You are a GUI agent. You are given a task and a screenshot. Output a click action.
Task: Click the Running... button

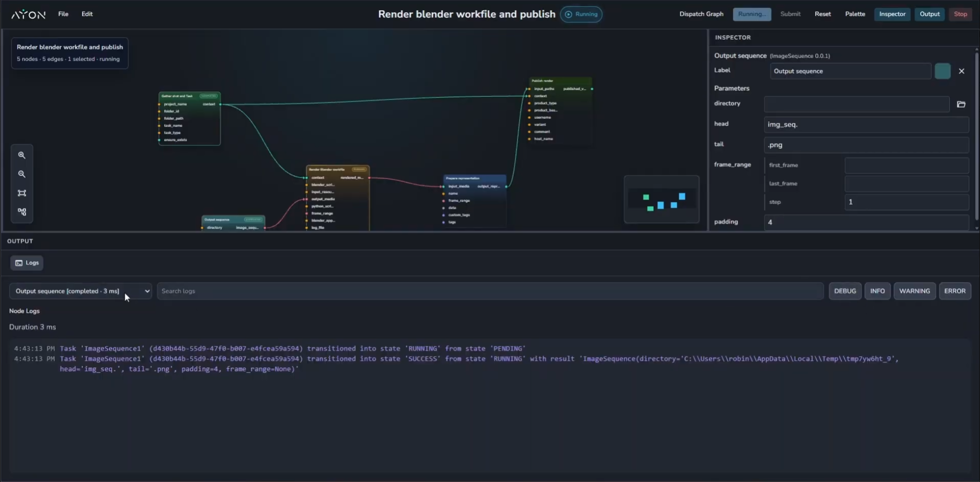tap(752, 14)
